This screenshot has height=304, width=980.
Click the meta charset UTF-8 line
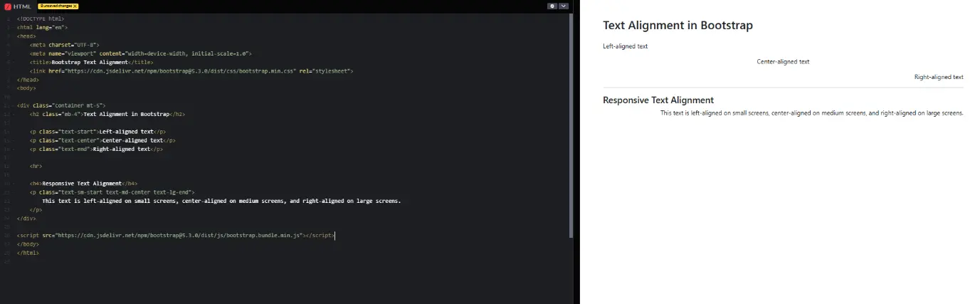tap(65, 45)
